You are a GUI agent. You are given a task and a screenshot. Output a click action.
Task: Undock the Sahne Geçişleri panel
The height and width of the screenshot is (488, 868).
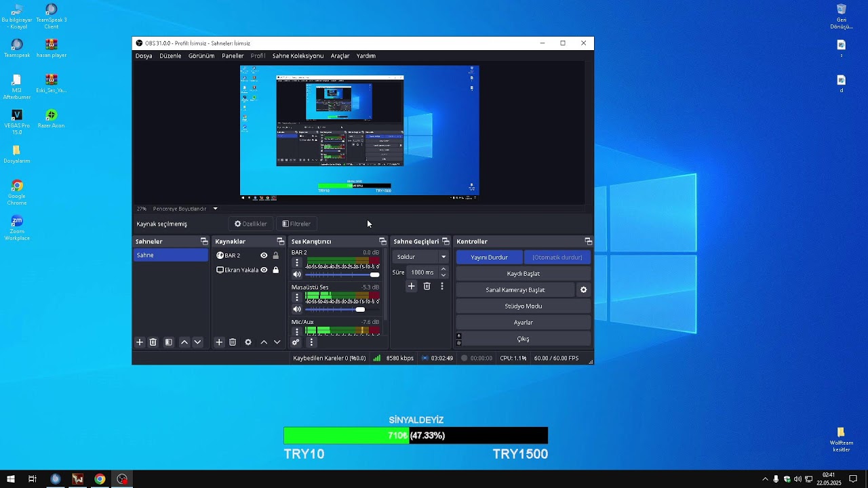point(446,241)
